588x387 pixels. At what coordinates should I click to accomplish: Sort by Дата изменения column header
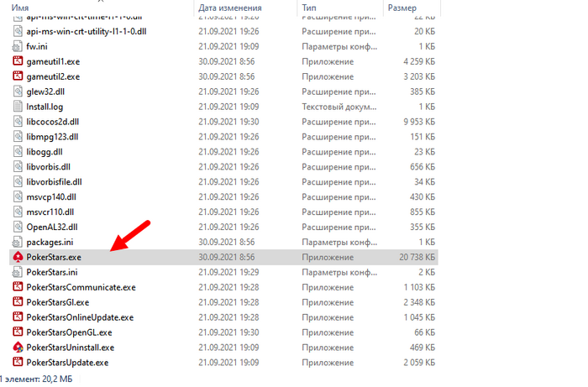pyautogui.click(x=230, y=8)
